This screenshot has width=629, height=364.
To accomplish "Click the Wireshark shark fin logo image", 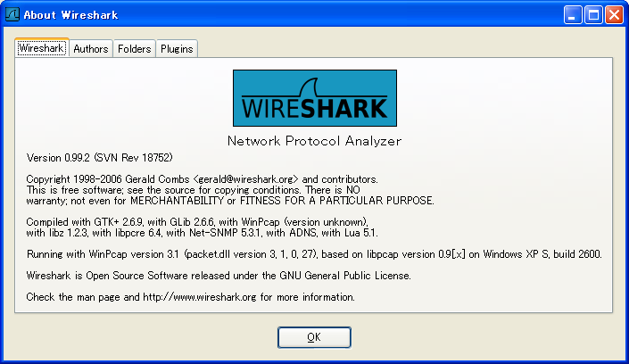I will (x=315, y=98).
